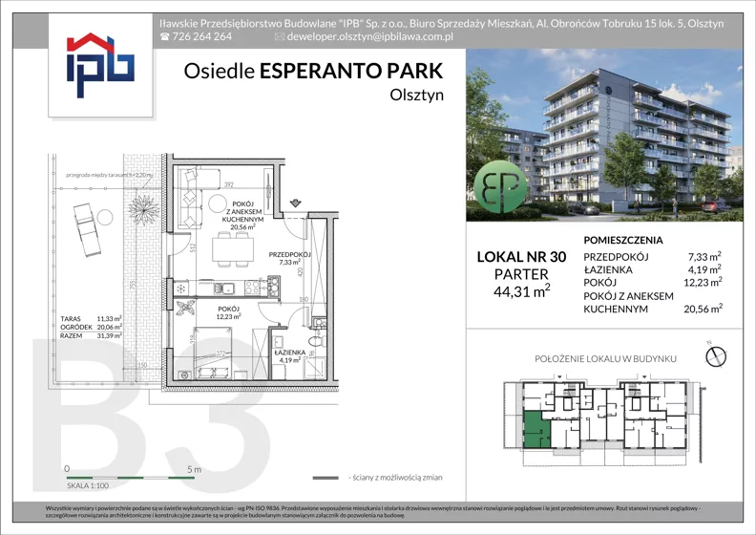Viewport: 756px width, 535px height.
Task: Click the total area 44,31 m²
Action: (522, 290)
